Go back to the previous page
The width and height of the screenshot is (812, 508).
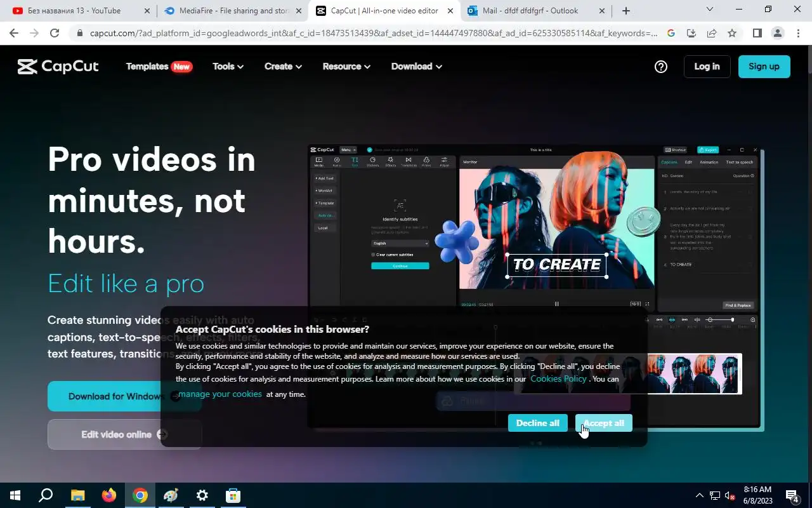coord(14,33)
